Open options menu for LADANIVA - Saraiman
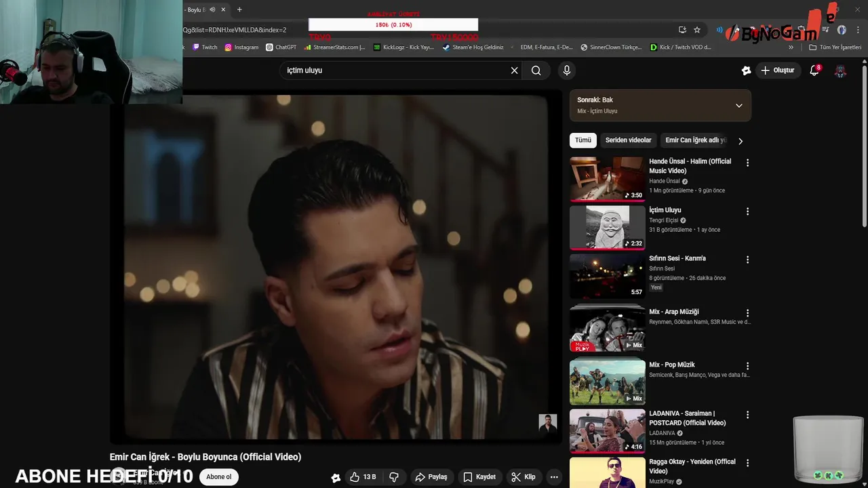This screenshot has height=488, width=868. coord(747,415)
